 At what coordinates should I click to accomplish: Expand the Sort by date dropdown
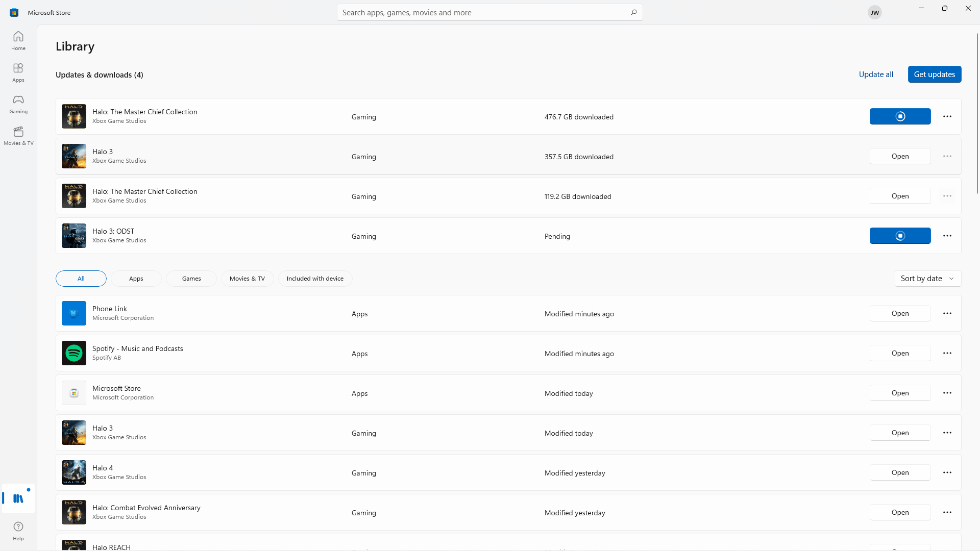click(x=927, y=279)
